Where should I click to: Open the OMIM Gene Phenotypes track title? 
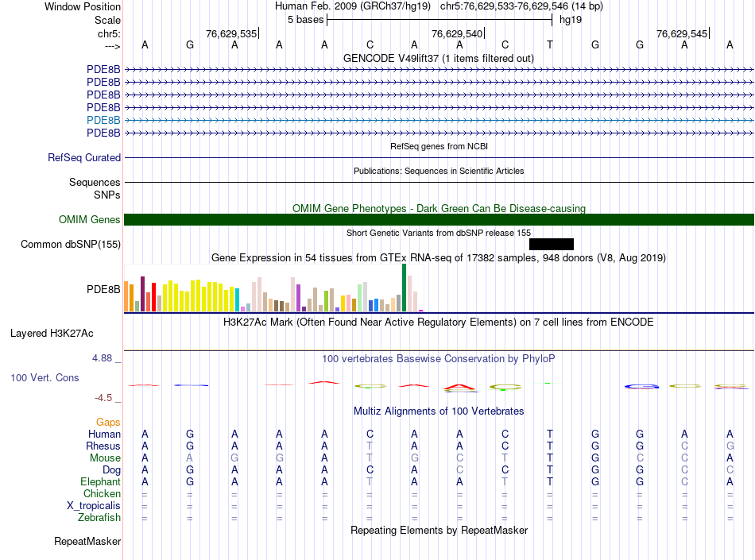(439, 208)
